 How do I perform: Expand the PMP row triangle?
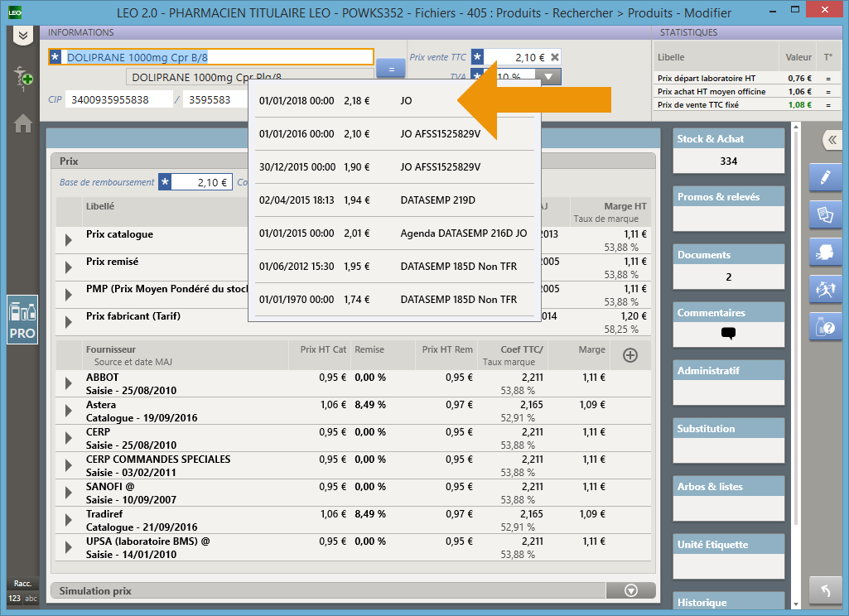click(68, 295)
